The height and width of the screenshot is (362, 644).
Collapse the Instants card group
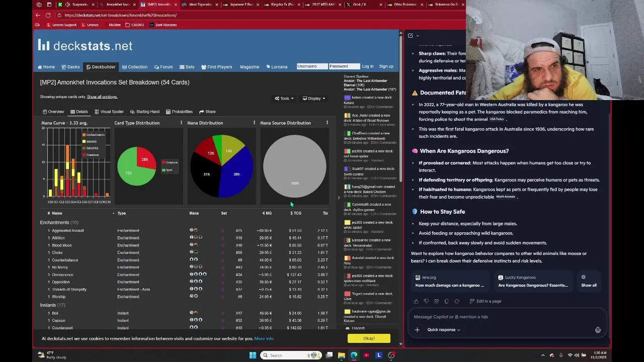[x=52, y=305]
